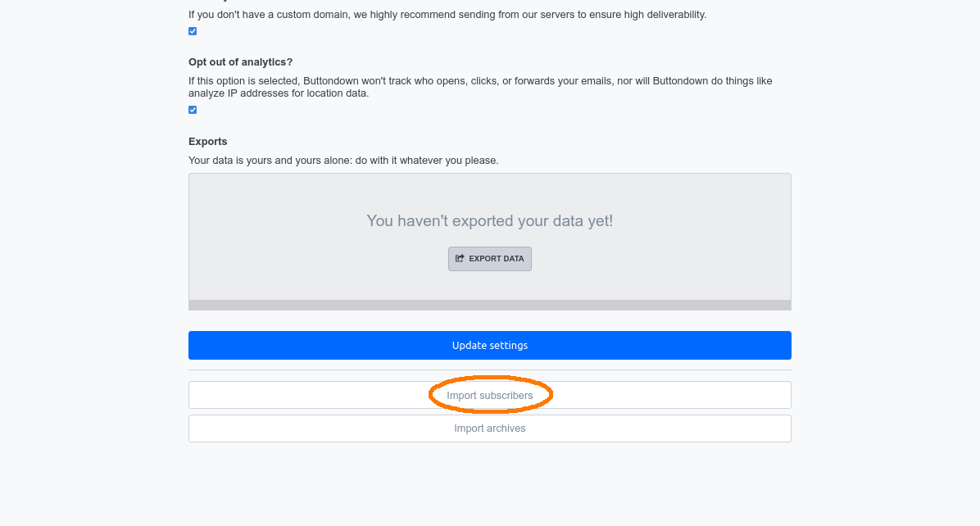980x526 pixels.
Task: Click the "Exports" section heading
Action: [208, 142]
